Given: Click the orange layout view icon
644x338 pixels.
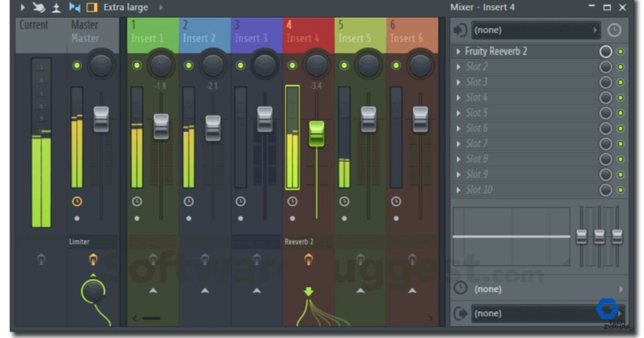Looking at the screenshot, I should click(x=92, y=8).
